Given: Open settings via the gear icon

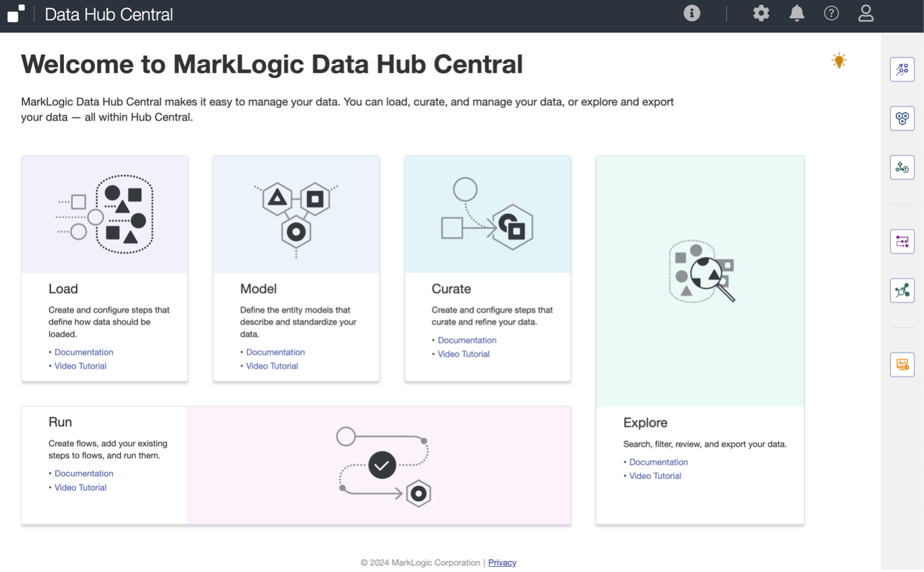Looking at the screenshot, I should pyautogui.click(x=761, y=14).
